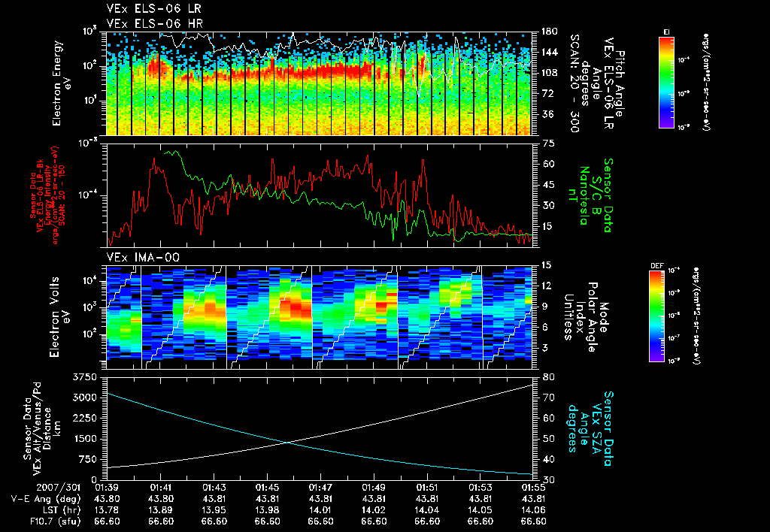This screenshot has width=770, height=532.
Task: Click the LST value '14.02'
Action: (374, 510)
